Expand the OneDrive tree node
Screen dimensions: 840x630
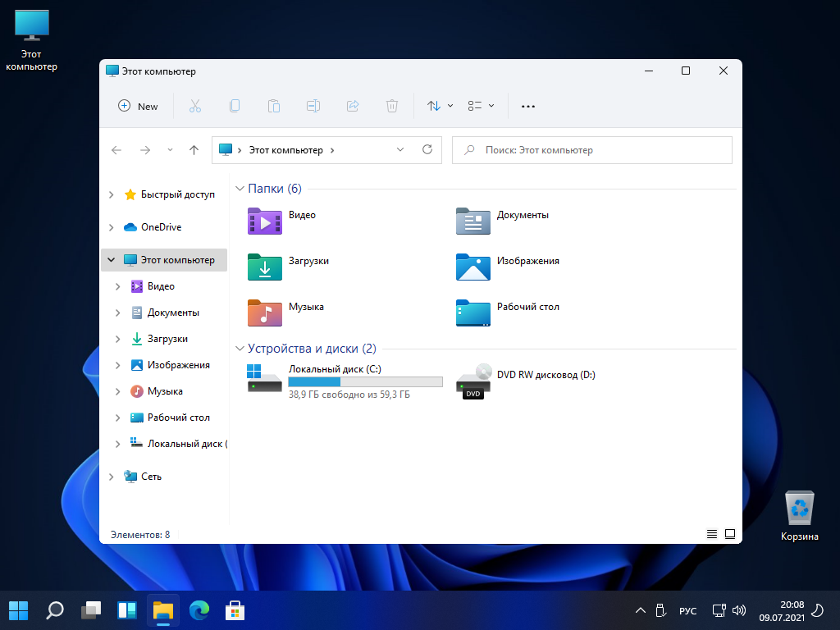[x=112, y=227]
